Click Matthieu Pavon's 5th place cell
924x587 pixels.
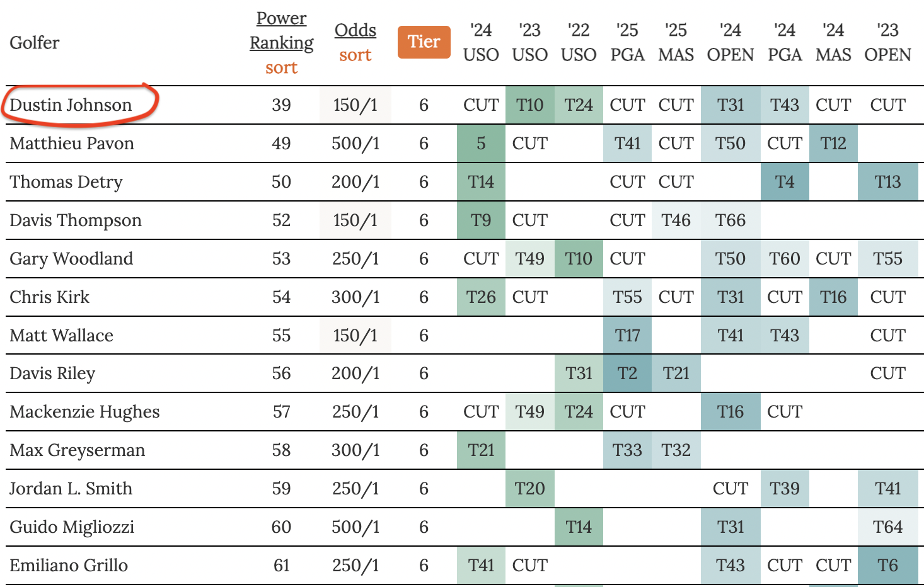[481, 144]
